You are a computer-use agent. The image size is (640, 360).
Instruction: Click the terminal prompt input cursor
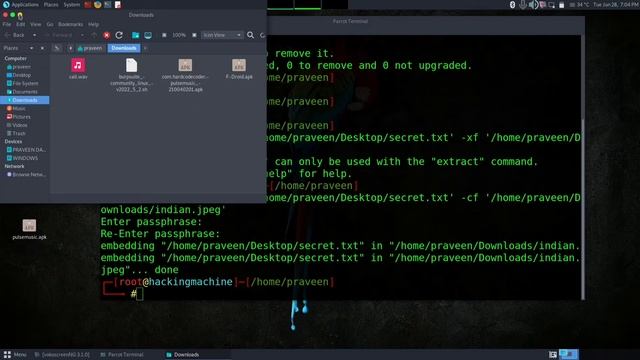(x=140, y=294)
